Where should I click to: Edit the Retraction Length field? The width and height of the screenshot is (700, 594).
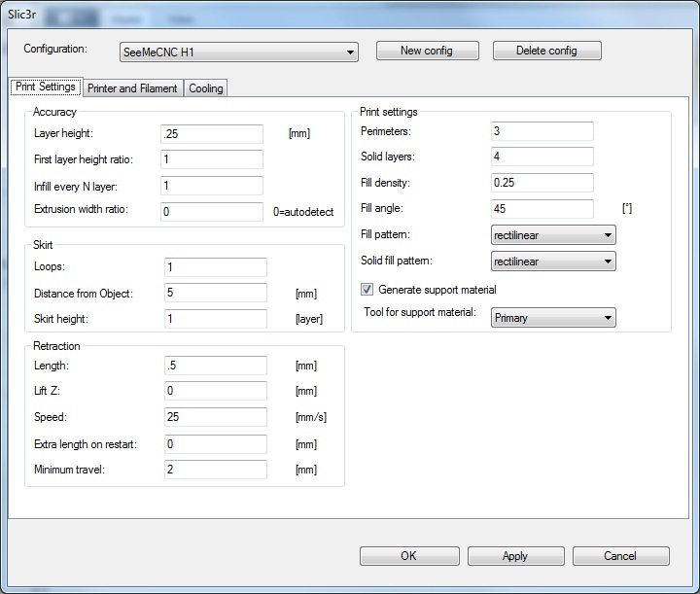(x=215, y=366)
